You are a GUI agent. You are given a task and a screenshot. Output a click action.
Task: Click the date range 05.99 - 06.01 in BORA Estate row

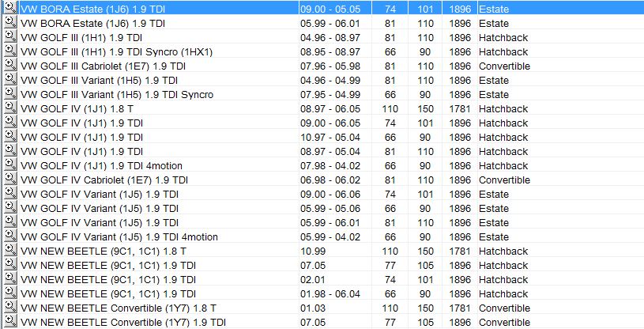330,24
